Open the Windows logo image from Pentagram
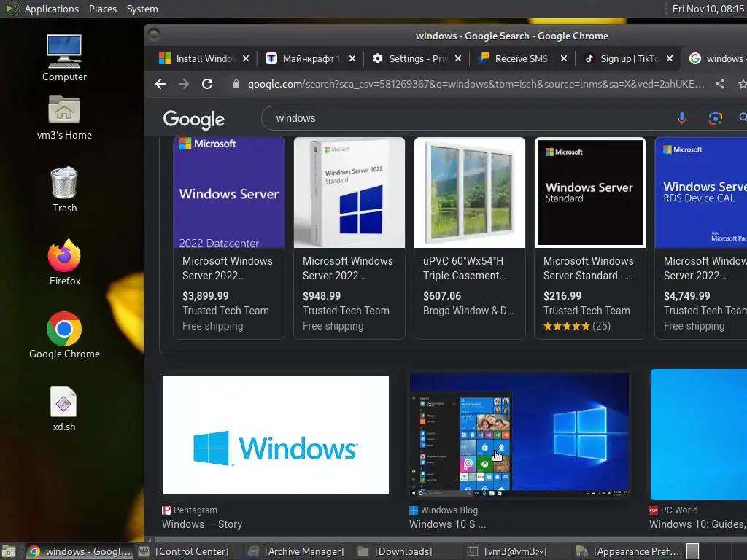The image size is (747, 560). pos(275,435)
